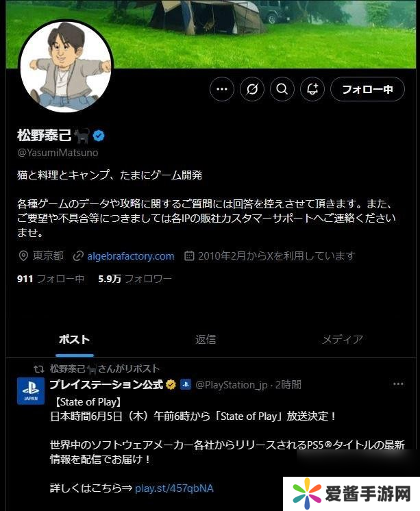Click the Grok circle-slash icon button

pos(252,89)
